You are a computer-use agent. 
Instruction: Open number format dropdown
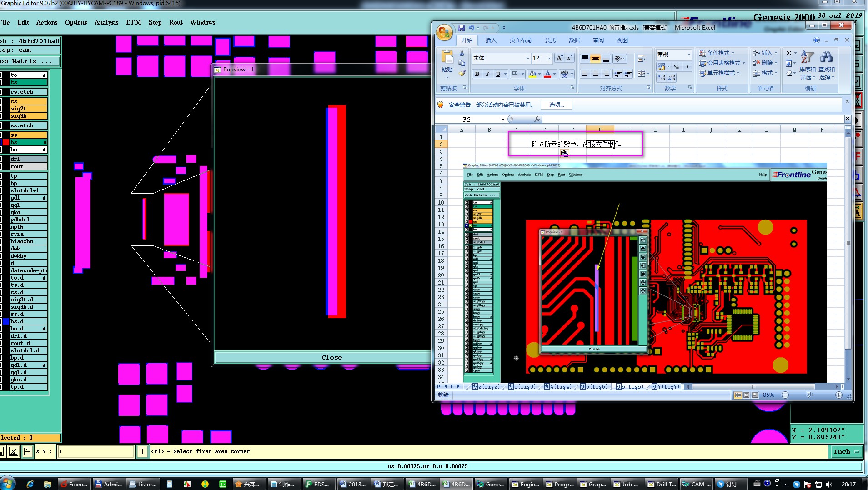[x=689, y=54]
